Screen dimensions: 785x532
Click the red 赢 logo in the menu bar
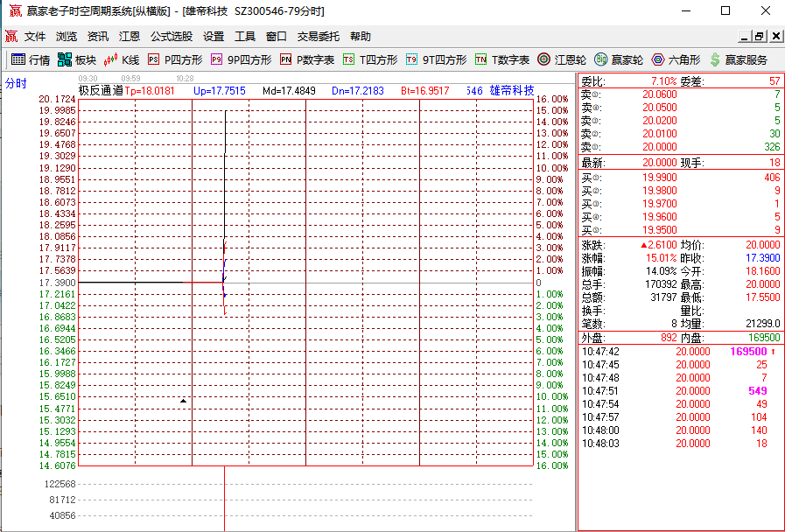pyautogui.click(x=11, y=37)
